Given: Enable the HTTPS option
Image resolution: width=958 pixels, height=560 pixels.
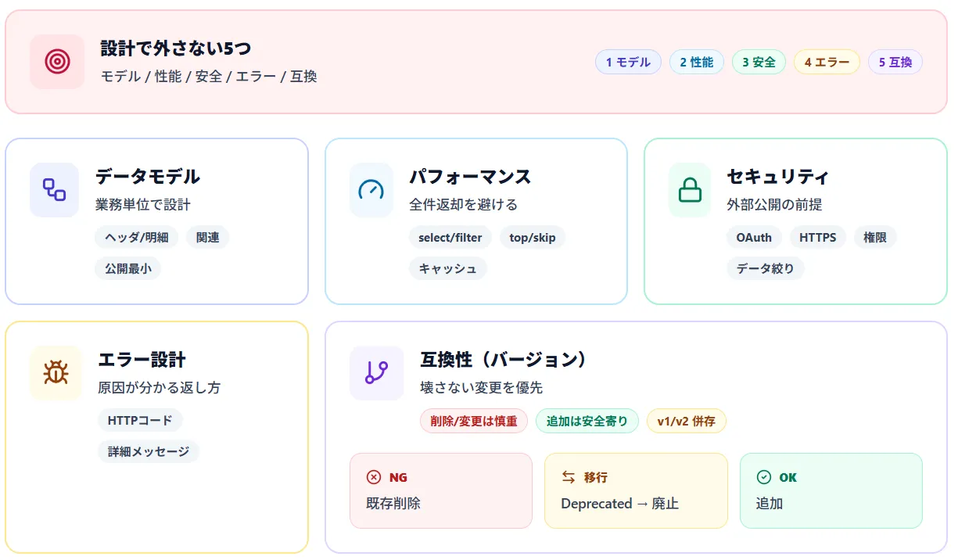Looking at the screenshot, I should pyautogui.click(x=817, y=237).
